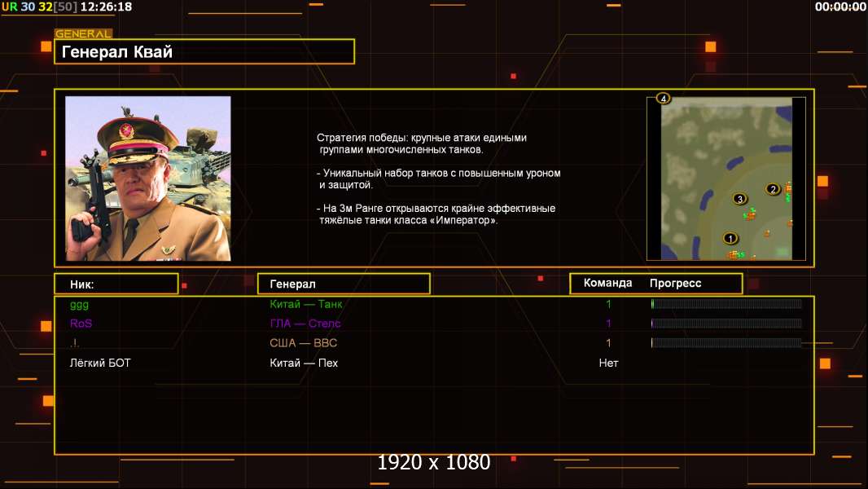
Task: Click the GENERAL label above title
Action: click(x=83, y=33)
